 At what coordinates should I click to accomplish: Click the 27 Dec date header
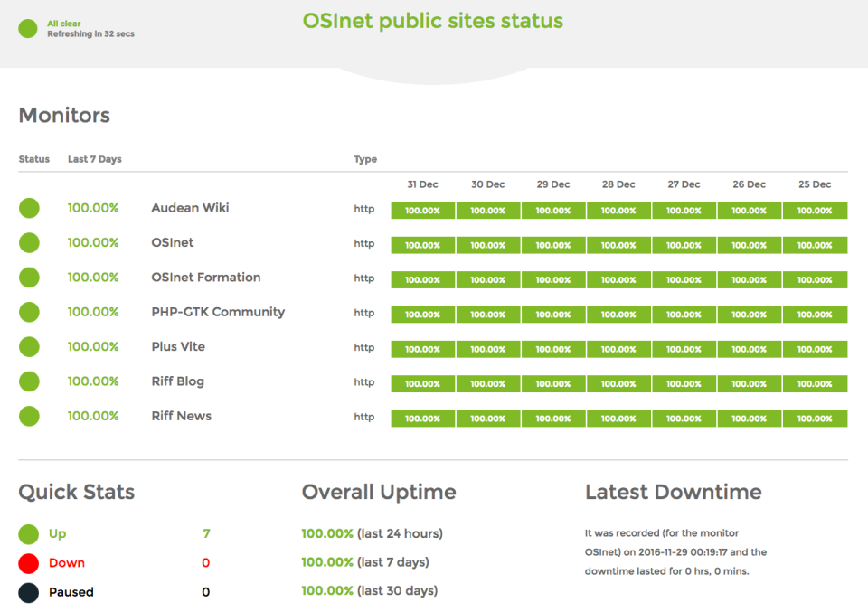[684, 184]
